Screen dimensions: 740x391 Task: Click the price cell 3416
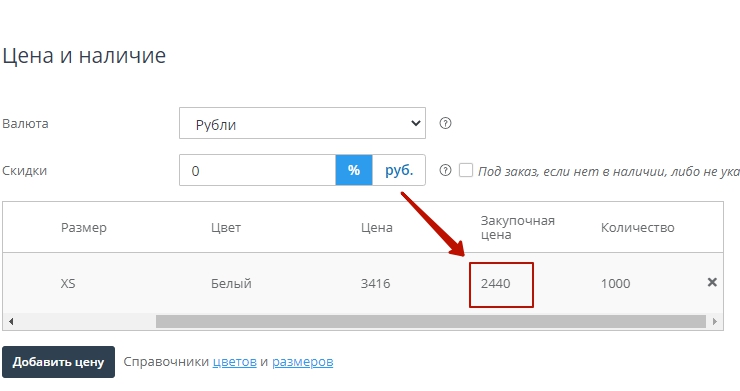coord(375,283)
